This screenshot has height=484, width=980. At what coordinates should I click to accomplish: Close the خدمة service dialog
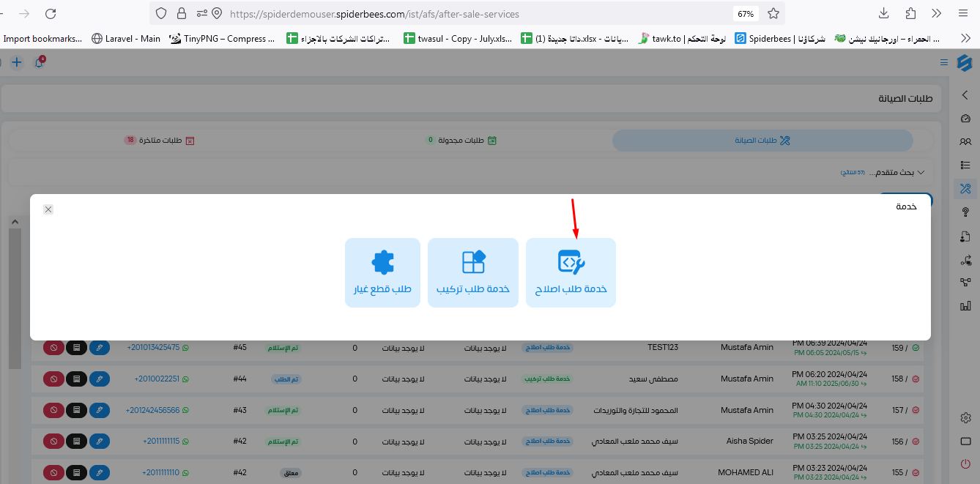[x=48, y=209]
